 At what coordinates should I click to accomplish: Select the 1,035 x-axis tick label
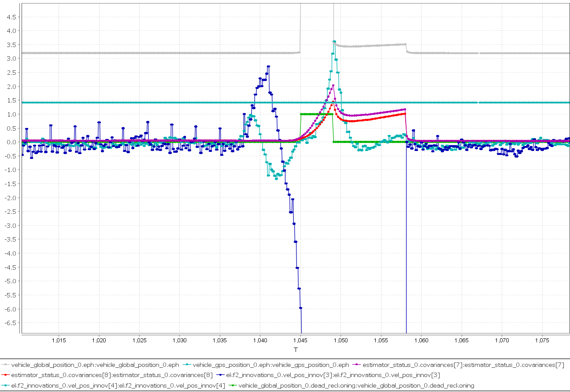[x=220, y=340]
